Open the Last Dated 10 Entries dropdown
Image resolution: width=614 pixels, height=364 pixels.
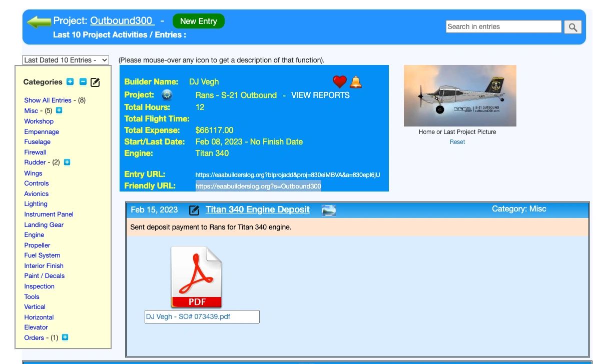click(x=66, y=60)
